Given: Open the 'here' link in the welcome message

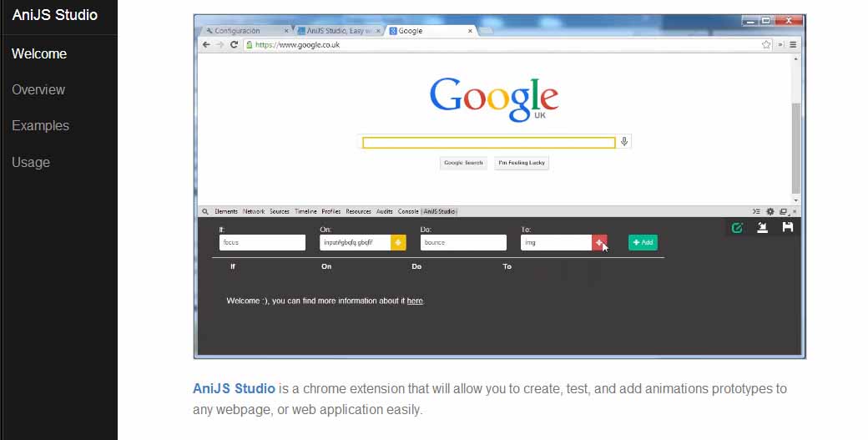Looking at the screenshot, I should (x=415, y=301).
